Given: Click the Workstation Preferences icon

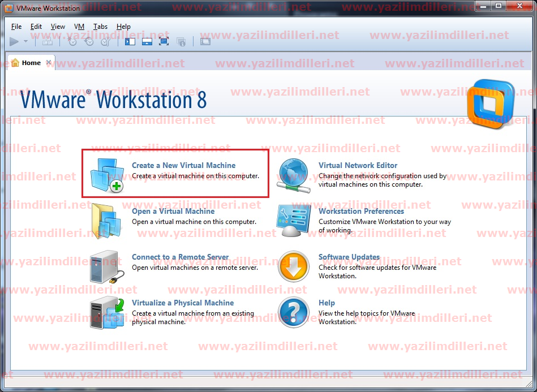Looking at the screenshot, I should [293, 221].
